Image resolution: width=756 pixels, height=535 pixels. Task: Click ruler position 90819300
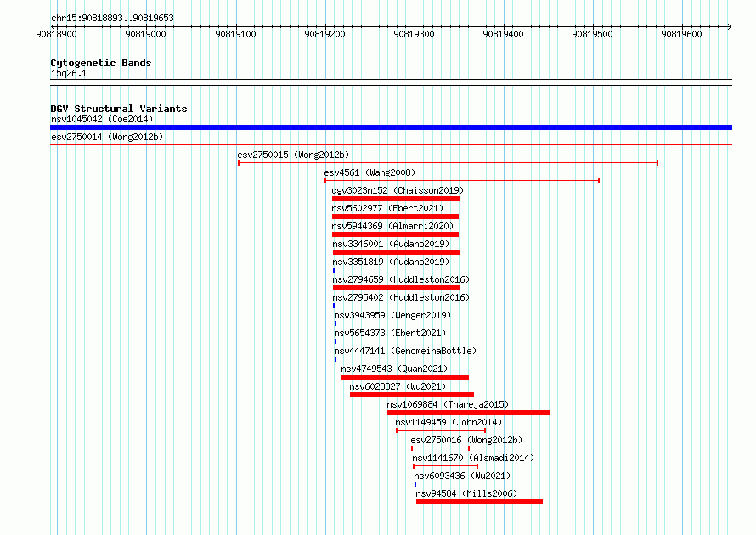coord(415,34)
